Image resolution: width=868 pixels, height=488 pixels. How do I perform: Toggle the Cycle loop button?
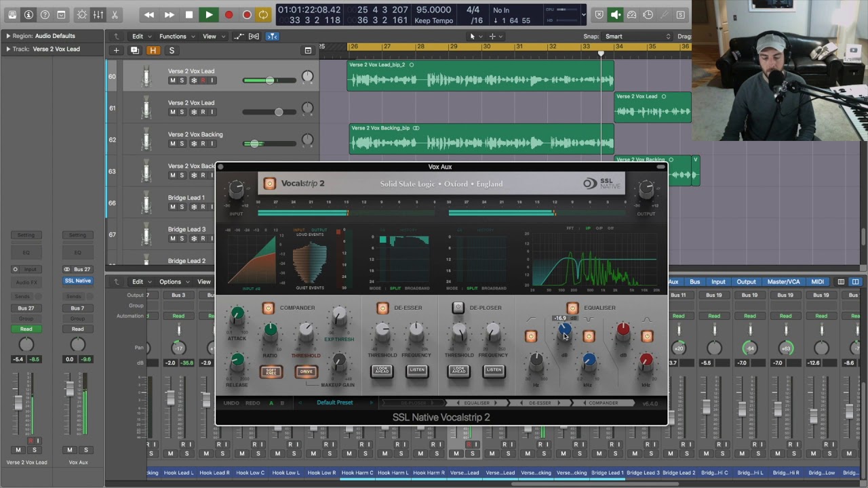(263, 14)
